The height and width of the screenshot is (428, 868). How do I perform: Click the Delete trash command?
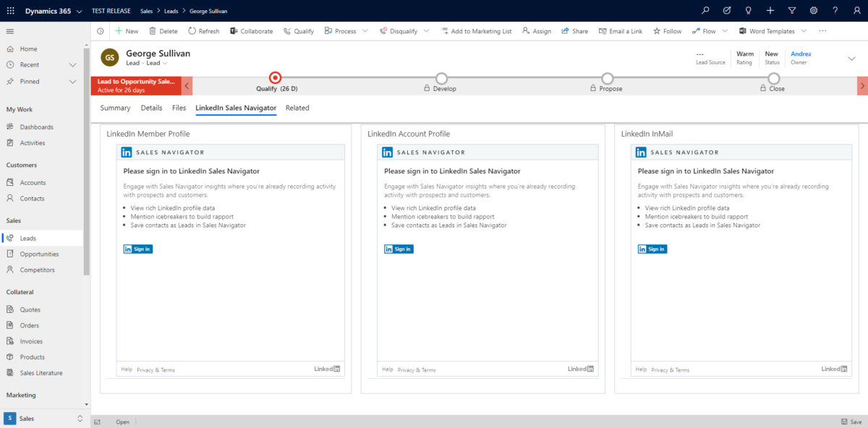coord(163,31)
